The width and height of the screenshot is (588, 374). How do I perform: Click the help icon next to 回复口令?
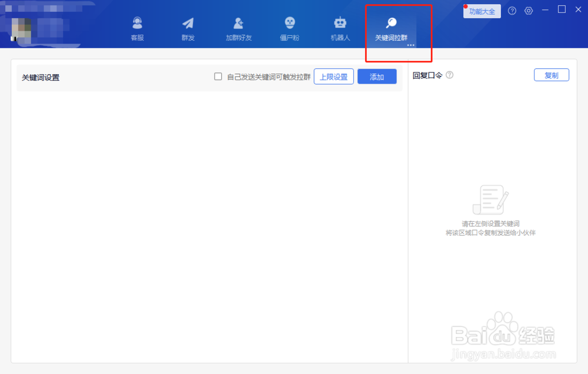449,75
